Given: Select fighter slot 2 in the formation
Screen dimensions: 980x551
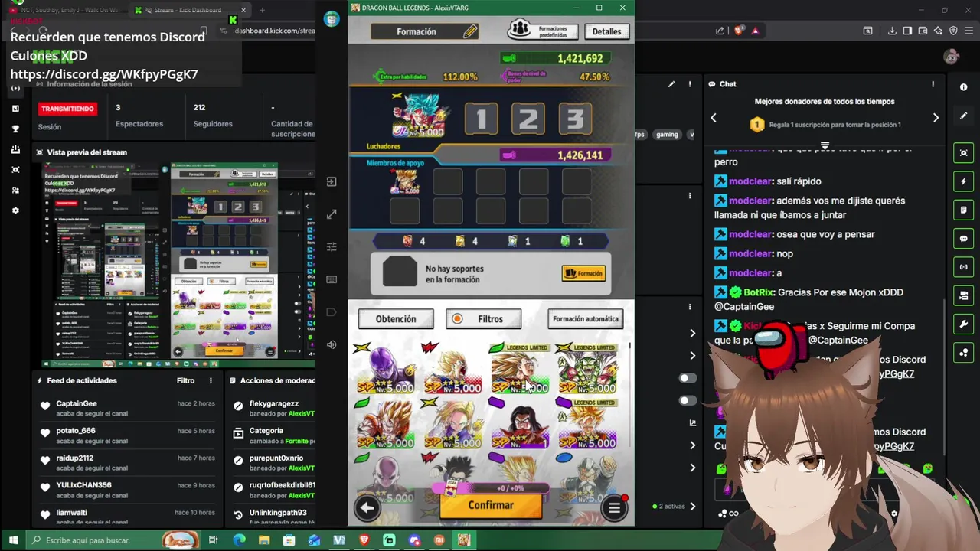Looking at the screenshot, I should click(x=528, y=119).
